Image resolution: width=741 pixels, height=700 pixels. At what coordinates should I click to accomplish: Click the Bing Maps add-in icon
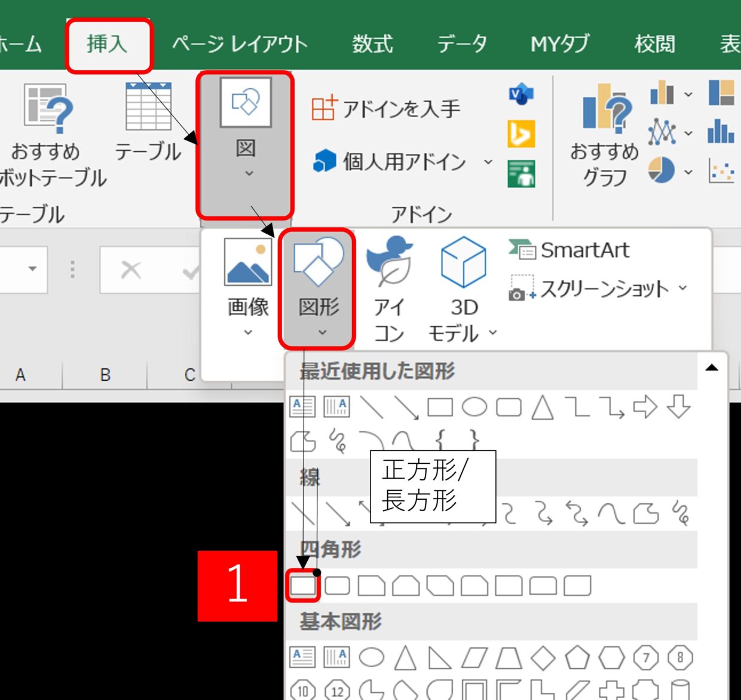521,134
